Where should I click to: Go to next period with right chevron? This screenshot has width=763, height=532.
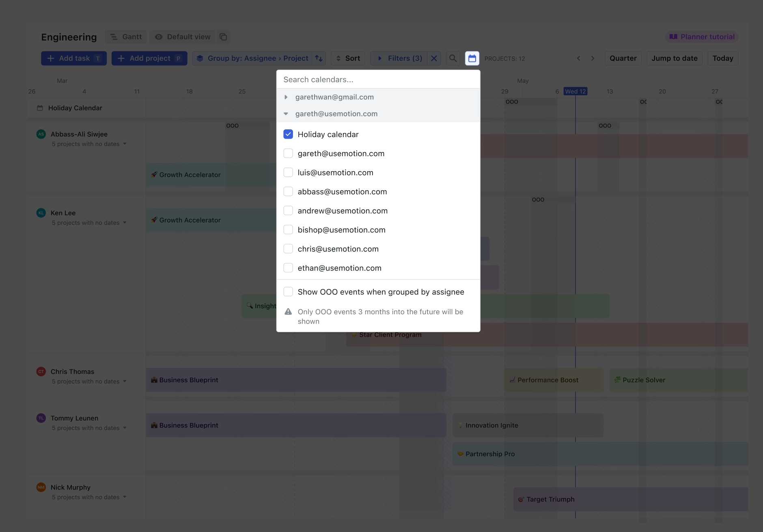593,58
